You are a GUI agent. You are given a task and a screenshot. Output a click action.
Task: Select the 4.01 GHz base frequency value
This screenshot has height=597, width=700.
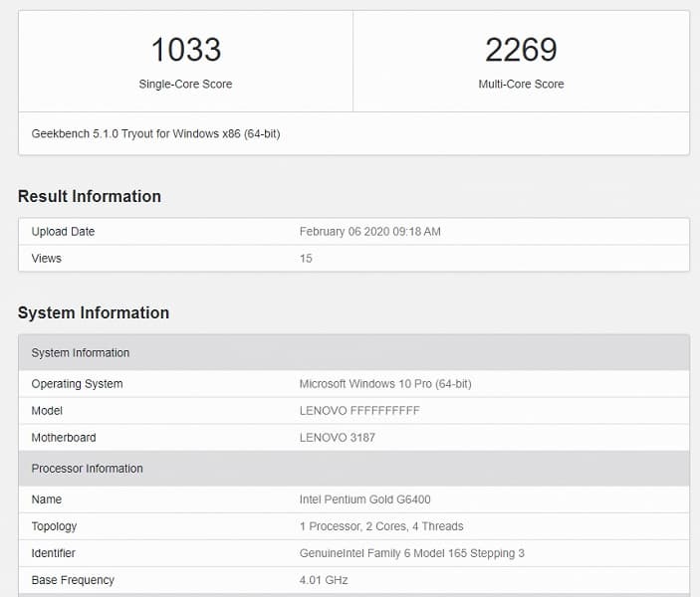(x=324, y=580)
